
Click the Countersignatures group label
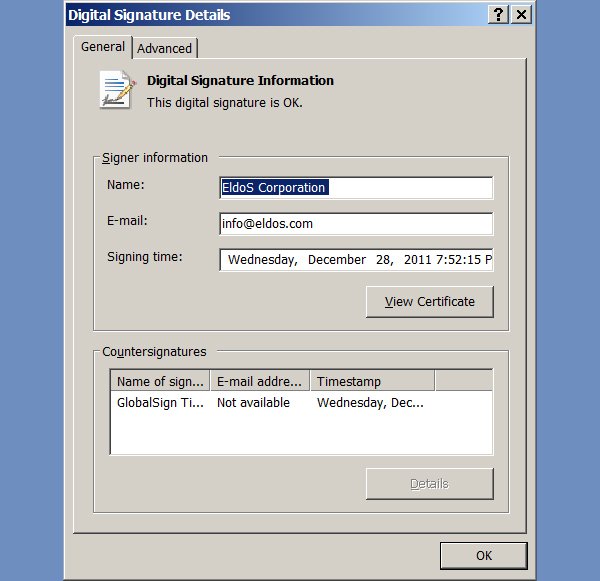tap(154, 352)
